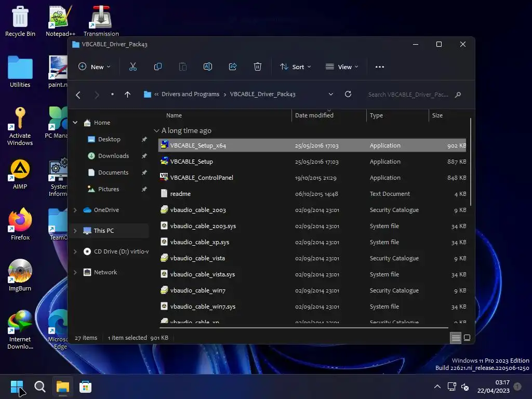The width and height of the screenshot is (532, 399).
Task: Open recent locations dropdown chevron
Action: [x=112, y=95]
